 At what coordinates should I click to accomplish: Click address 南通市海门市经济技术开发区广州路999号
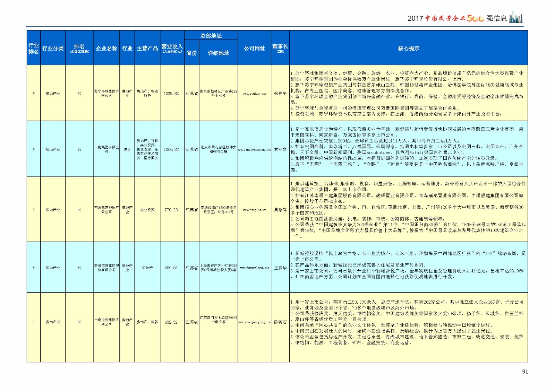[x=219, y=210]
